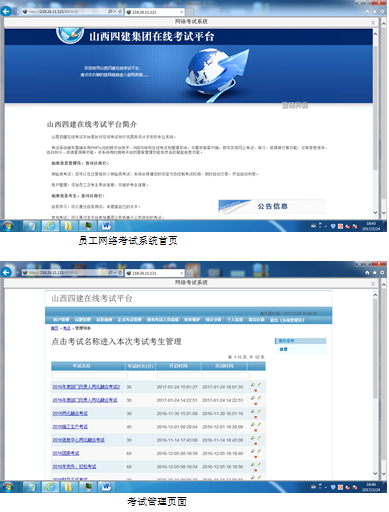Open the 登录界面 link under the banner
Screen dimensions: 389x512
pyautogui.click(x=295, y=106)
